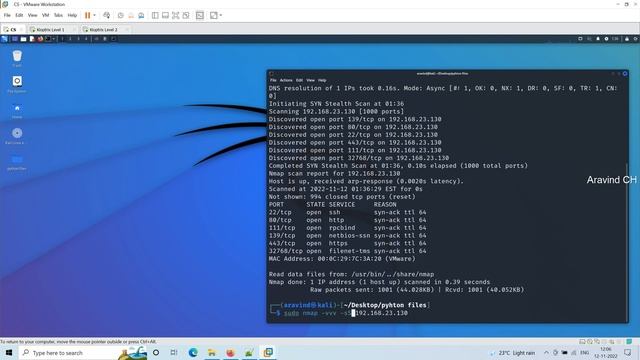The height and width of the screenshot is (360, 640).
Task: Open the Trash desktop icon
Action: coord(17,58)
